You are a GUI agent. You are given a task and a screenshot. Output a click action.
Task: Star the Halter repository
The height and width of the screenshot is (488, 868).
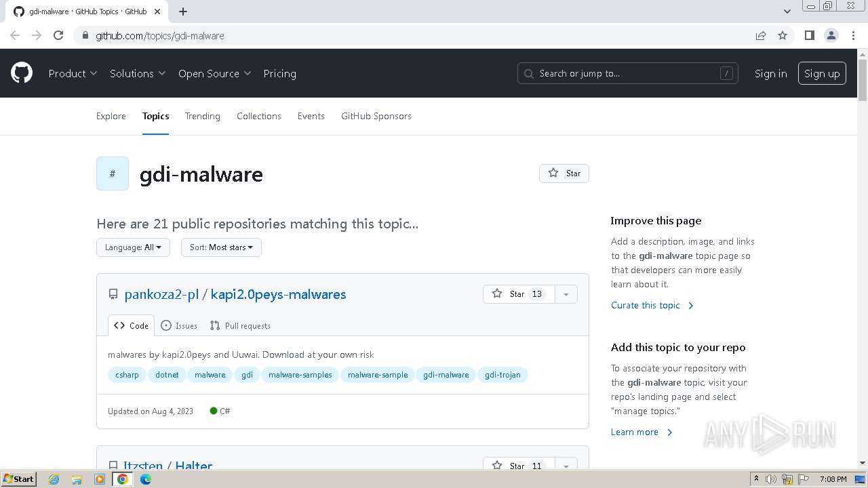coord(519,465)
